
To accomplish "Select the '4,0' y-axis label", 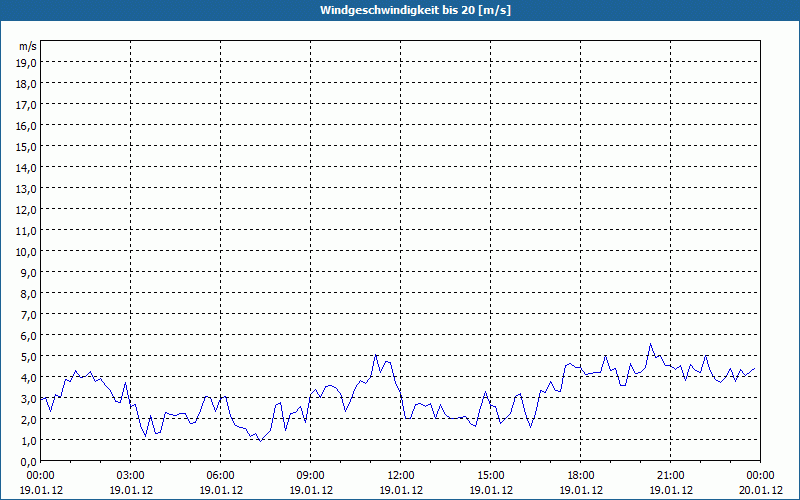I will [28, 378].
